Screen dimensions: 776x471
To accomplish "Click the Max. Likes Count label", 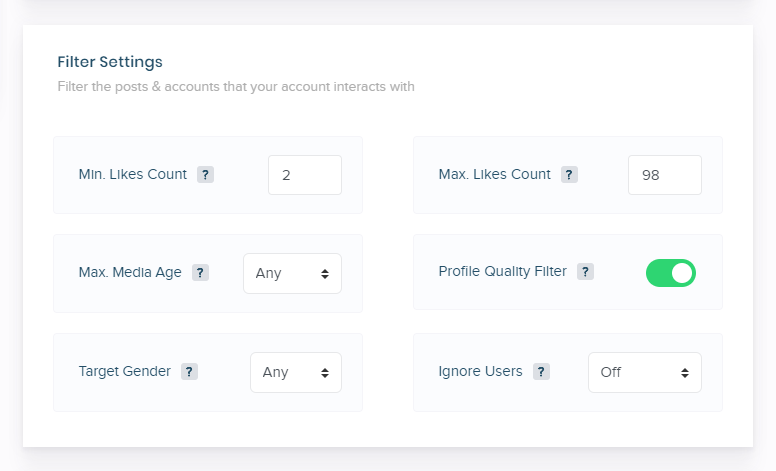I will click(x=494, y=174).
